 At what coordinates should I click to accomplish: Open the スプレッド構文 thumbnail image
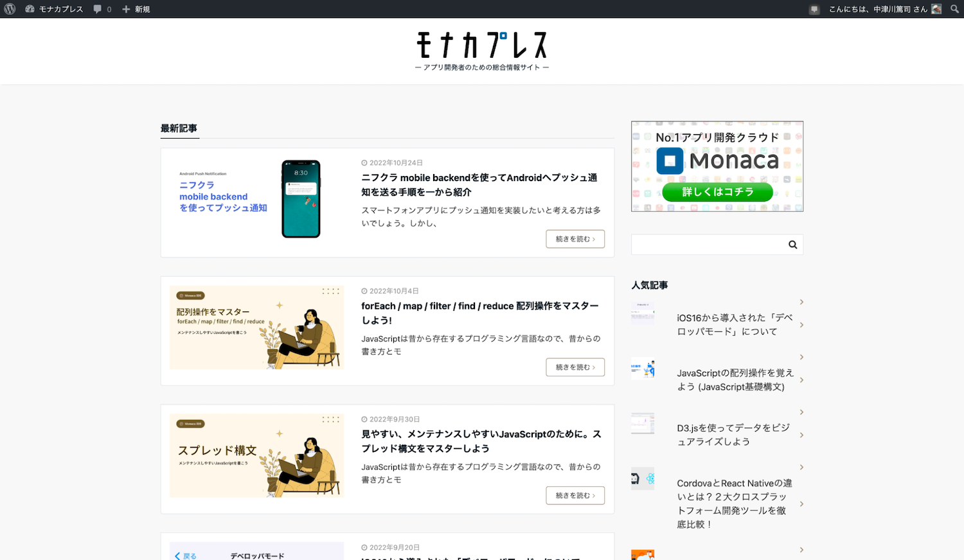[257, 456]
